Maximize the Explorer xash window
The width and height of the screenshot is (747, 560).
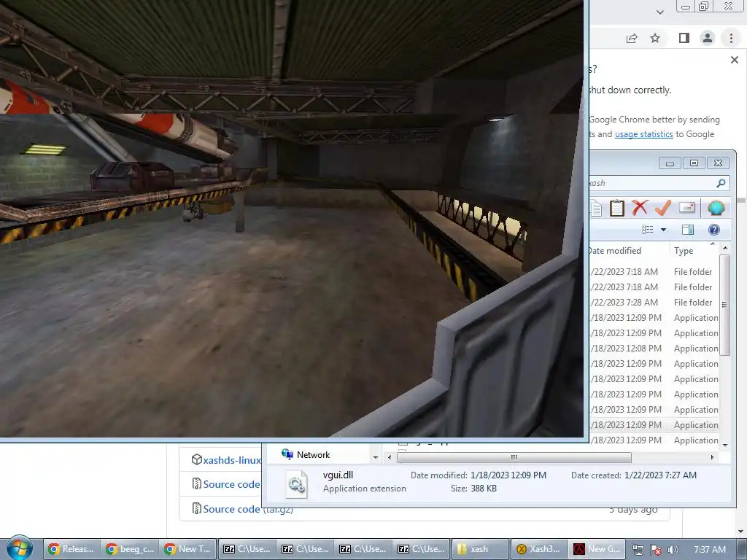(x=694, y=163)
